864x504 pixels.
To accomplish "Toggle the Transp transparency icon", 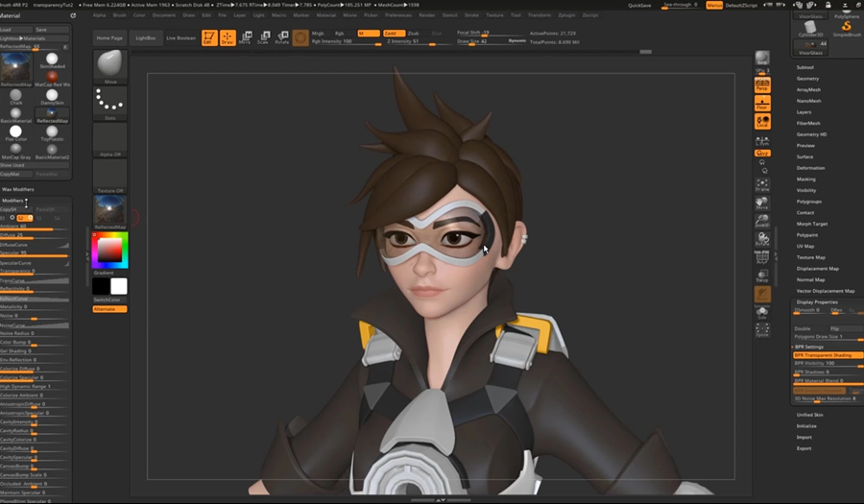I will click(762, 276).
